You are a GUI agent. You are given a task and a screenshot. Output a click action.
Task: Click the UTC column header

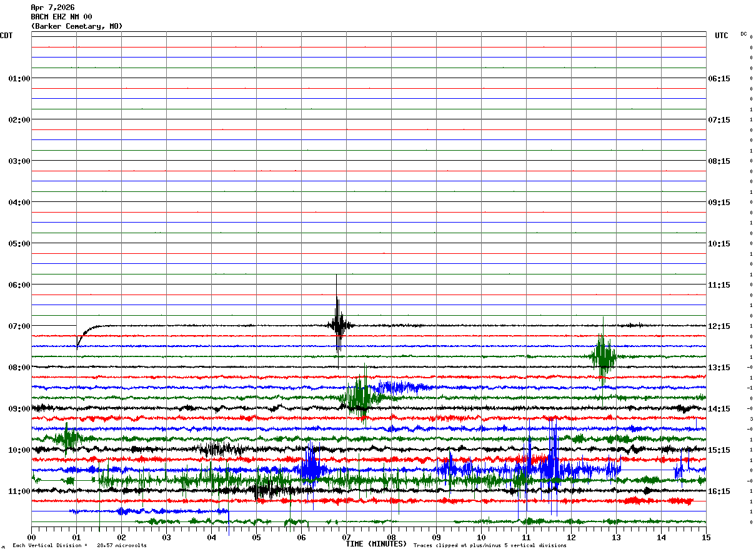tap(722, 36)
